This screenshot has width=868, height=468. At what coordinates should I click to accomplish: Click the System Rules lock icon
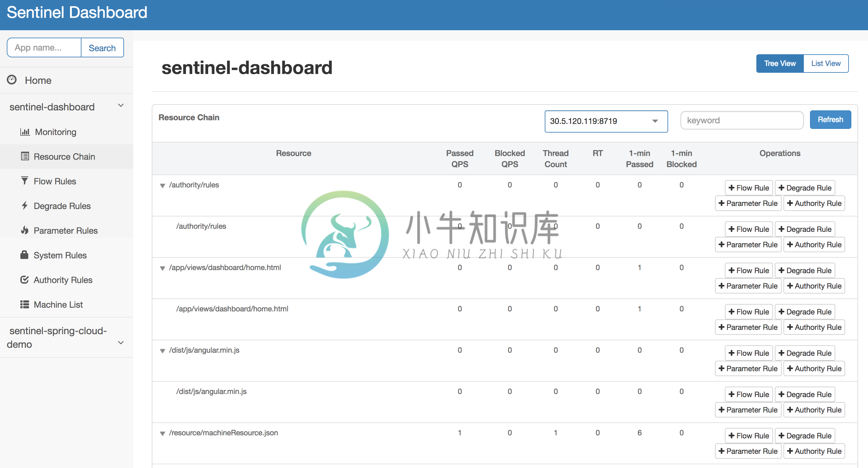[x=24, y=255]
